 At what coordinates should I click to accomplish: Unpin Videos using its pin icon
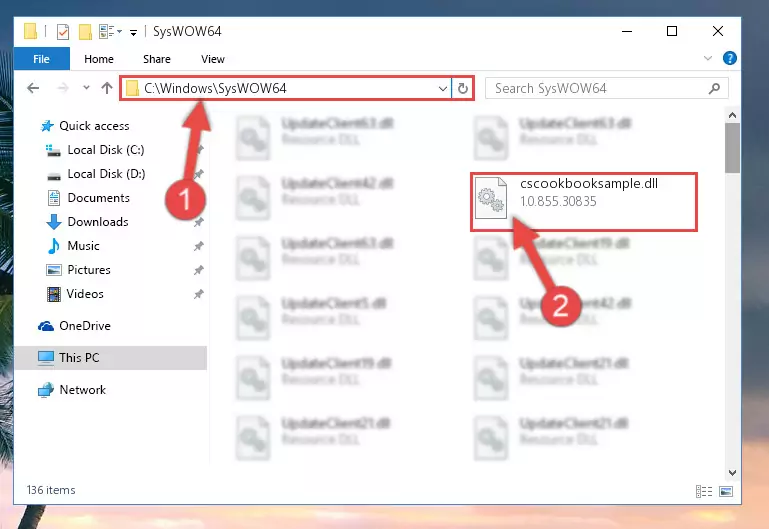tap(199, 294)
